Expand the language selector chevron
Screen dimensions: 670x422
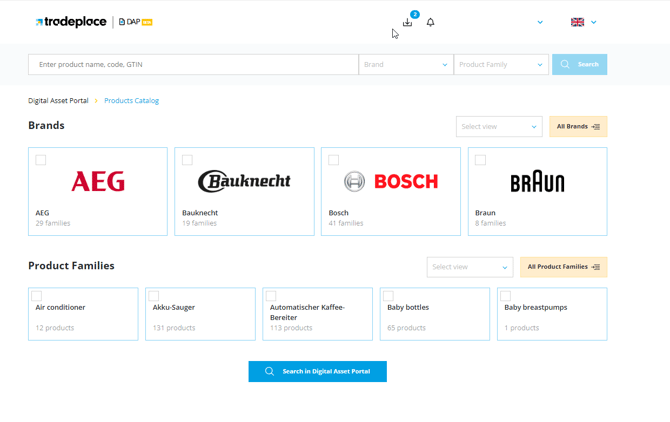pyautogui.click(x=594, y=22)
